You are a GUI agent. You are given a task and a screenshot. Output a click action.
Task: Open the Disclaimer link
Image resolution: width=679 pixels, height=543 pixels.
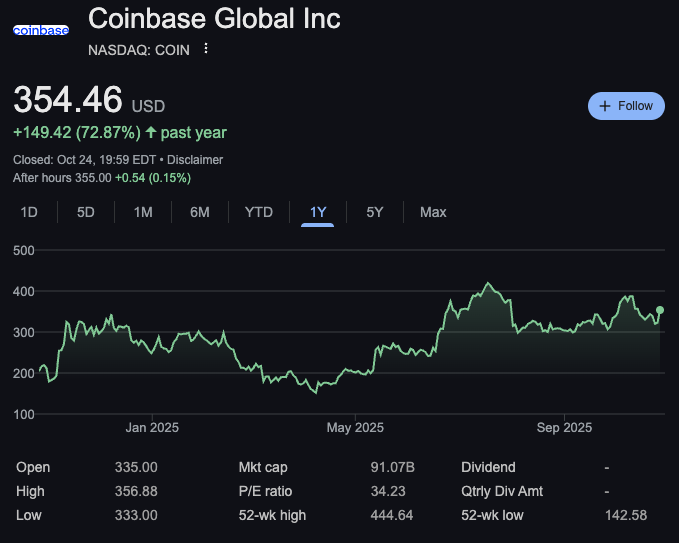(195, 160)
